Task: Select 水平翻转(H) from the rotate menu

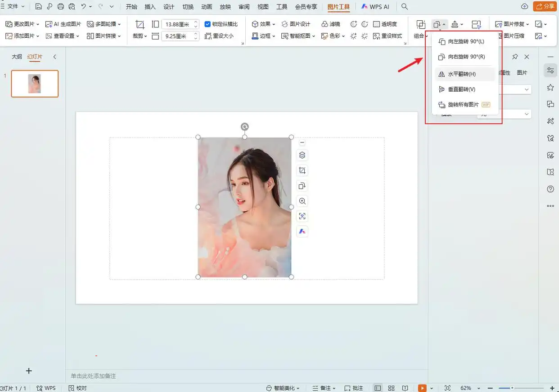Action: pos(461,74)
